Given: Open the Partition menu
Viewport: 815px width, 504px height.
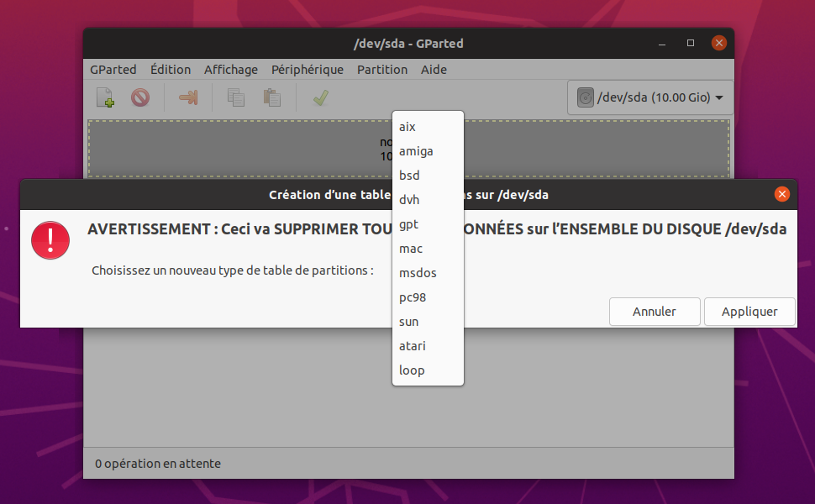Looking at the screenshot, I should [x=382, y=70].
